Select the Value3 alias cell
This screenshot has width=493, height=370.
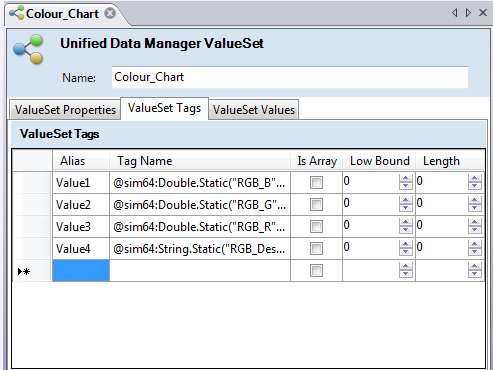pyautogui.click(x=81, y=226)
